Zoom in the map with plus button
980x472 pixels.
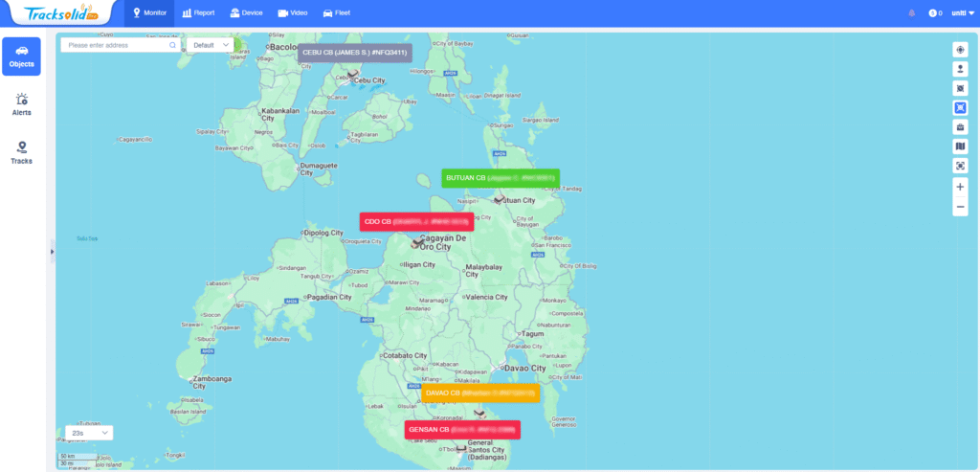coord(960,188)
